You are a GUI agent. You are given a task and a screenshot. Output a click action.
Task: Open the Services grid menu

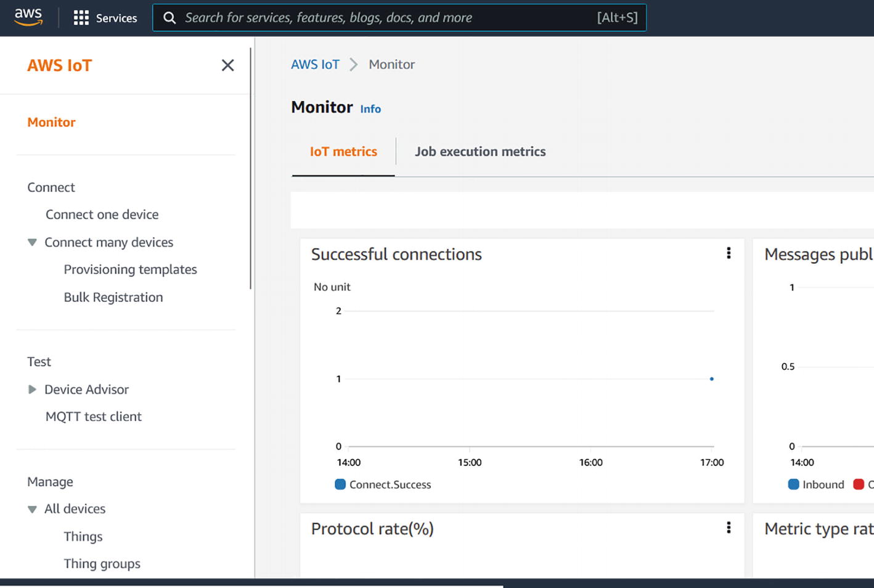pyautogui.click(x=81, y=18)
